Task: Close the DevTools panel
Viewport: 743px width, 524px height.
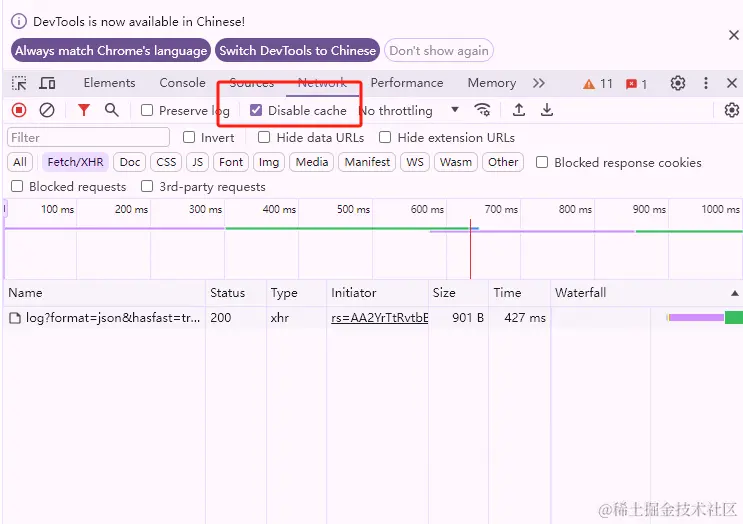Action: (x=732, y=83)
